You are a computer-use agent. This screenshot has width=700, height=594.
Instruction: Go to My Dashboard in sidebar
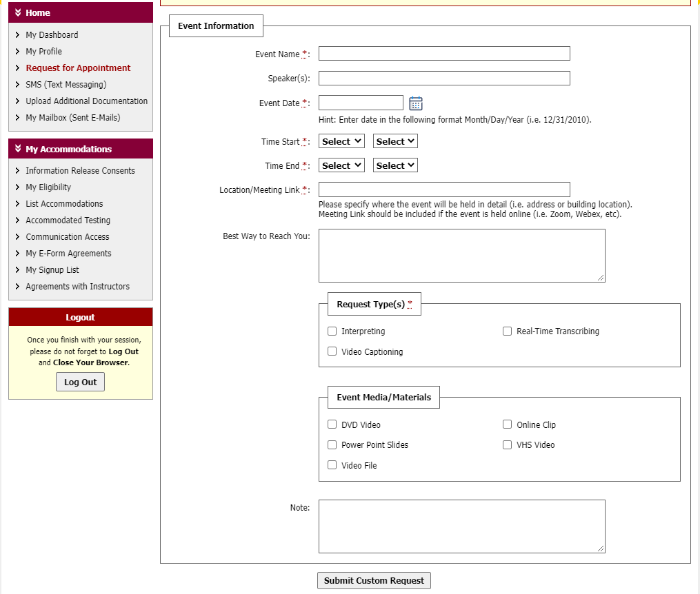(x=52, y=35)
